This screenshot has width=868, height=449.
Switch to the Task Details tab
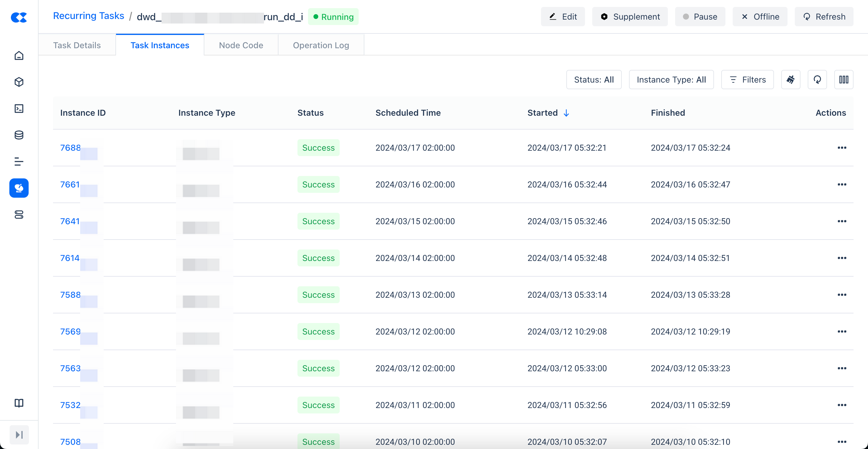coord(77,45)
